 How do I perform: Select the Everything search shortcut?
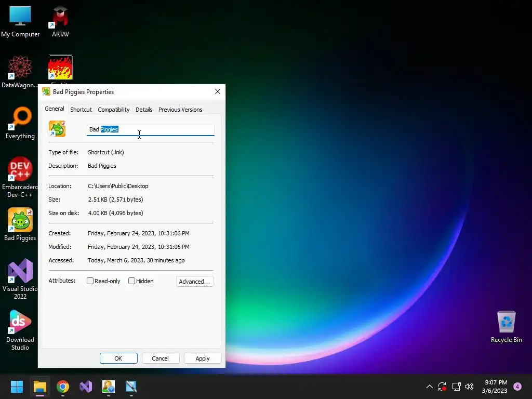pos(20,123)
